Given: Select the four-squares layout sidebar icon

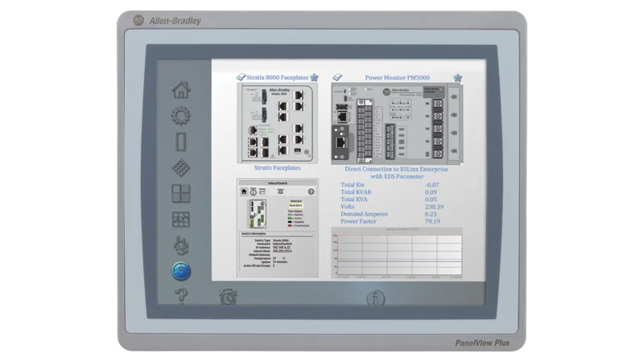Looking at the screenshot, I should tap(180, 193).
